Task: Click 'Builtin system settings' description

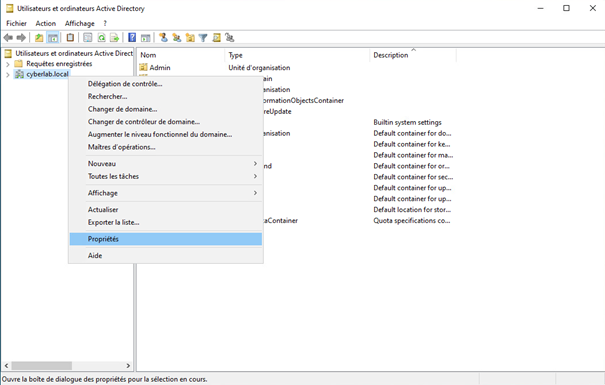Action: coord(407,122)
